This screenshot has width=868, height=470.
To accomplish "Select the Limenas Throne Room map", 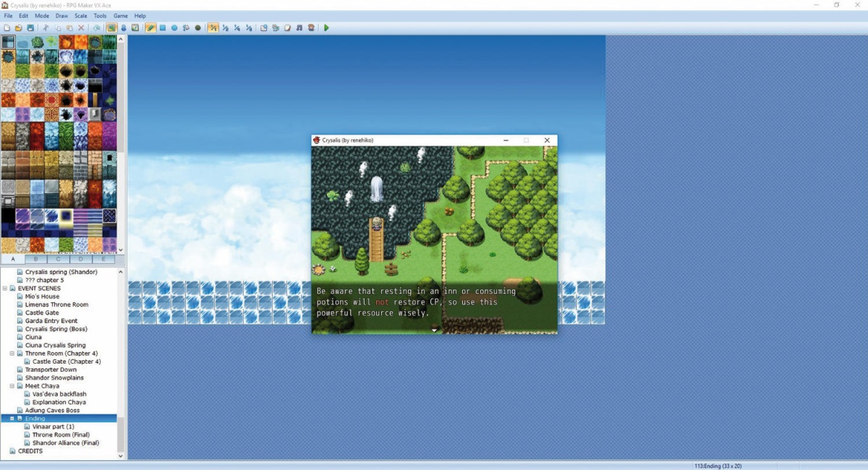I will pyautogui.click(x=56, y=304).
